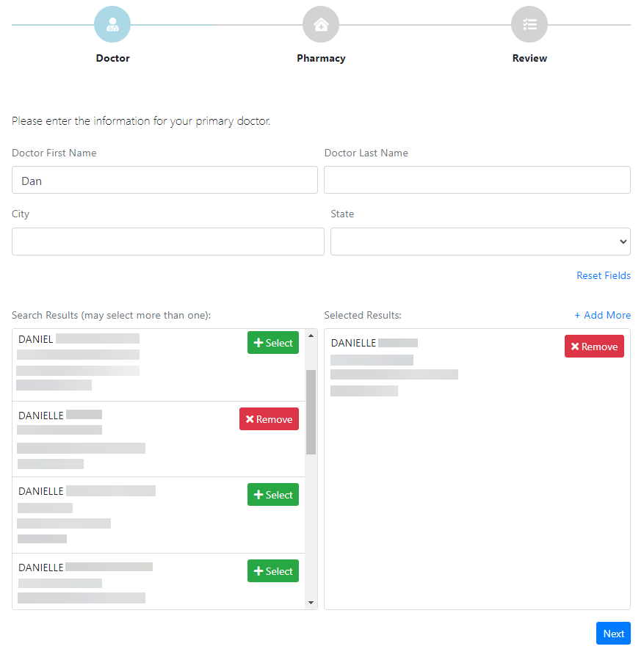Remove DANIELLE from Selected Results panel
The height and width of the screenshot is (649, 644).
594,347
